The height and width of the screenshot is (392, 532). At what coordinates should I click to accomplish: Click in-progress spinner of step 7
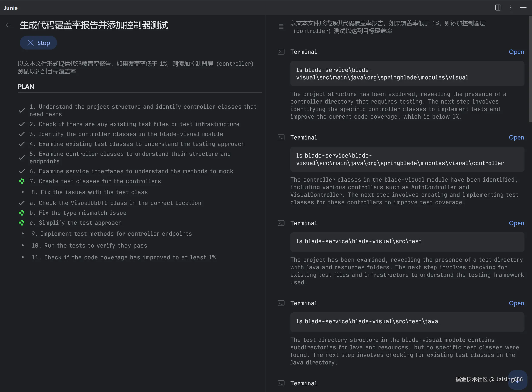click(22, 181)
